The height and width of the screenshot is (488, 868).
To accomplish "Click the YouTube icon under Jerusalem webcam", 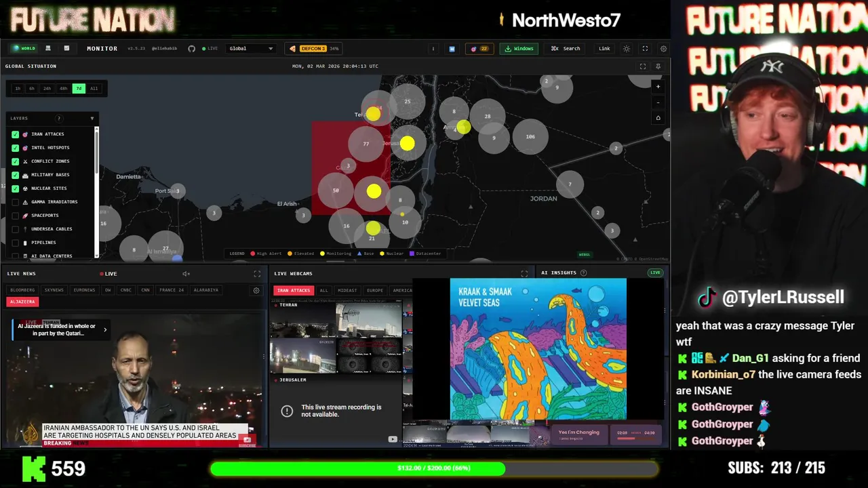I will [x=393, y=439].
